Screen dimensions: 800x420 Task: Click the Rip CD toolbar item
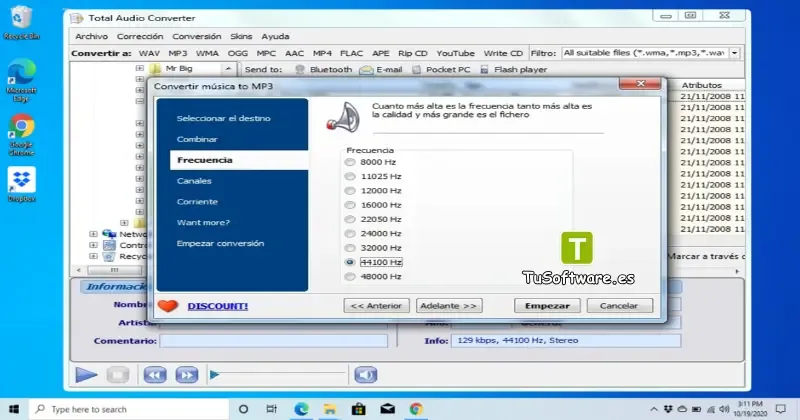pyautogui.click(x=413, y=53)
